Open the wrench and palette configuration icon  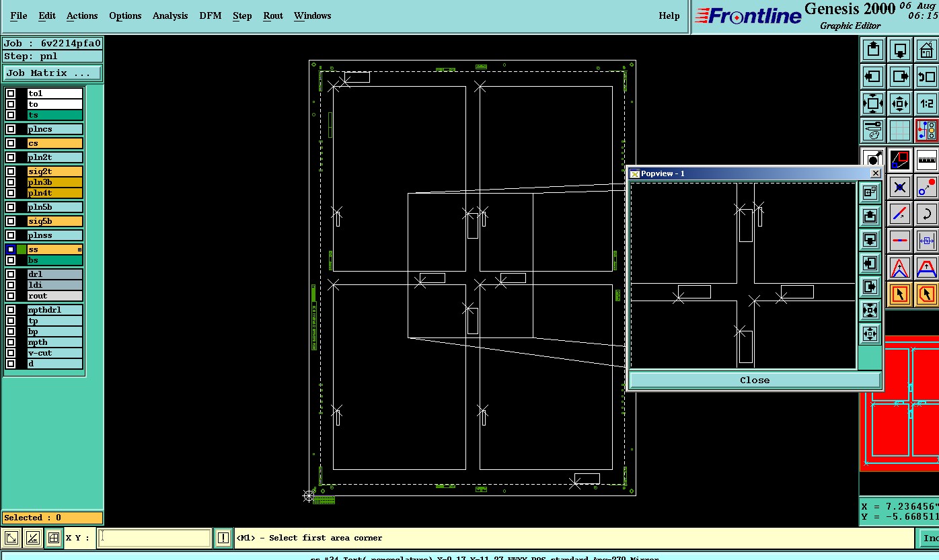[x=873, y=130]
